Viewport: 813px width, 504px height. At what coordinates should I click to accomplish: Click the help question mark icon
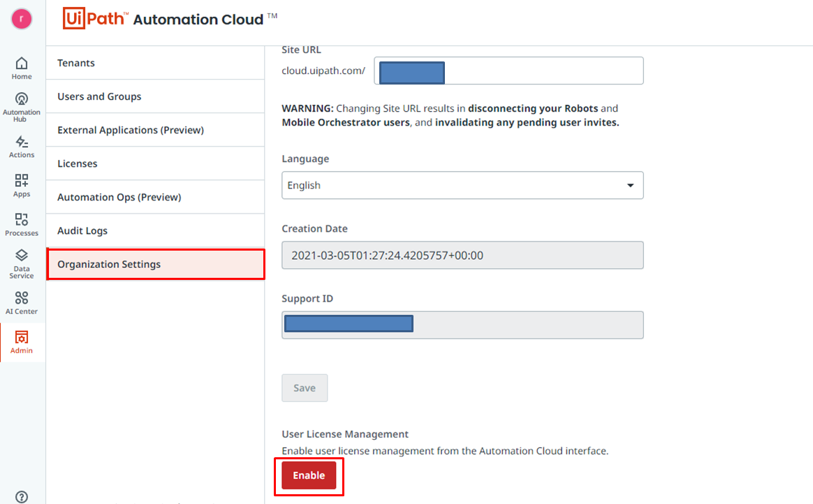pos(21,497)
